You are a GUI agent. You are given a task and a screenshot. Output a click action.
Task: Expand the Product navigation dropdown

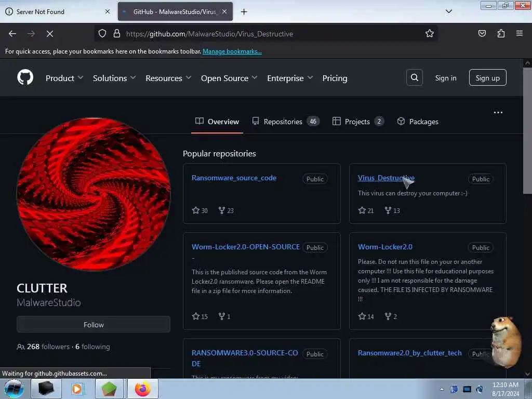point(64,78)
